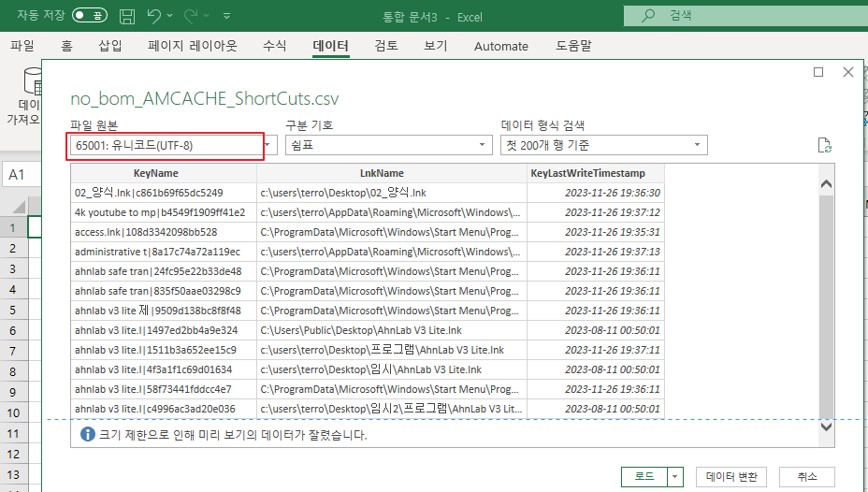Select the 4k youtube to mp row cell
This screenshot has height=492, width=868.
coord(164,212)
